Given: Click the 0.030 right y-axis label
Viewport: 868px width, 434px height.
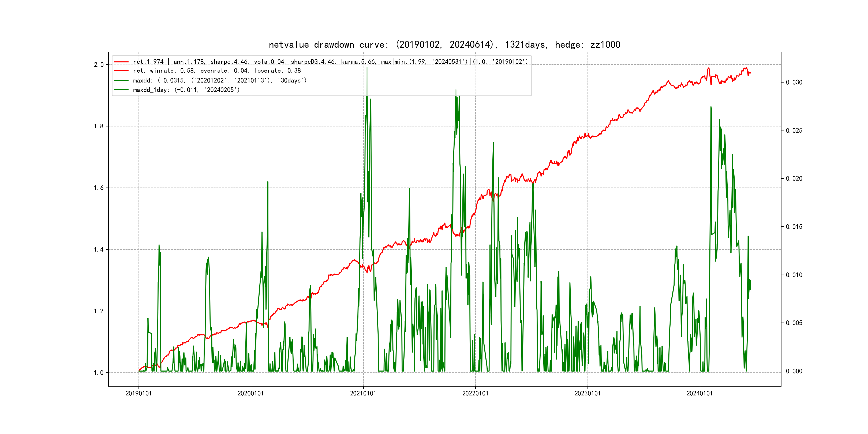Looking at the screenshot, I should click(x=794, y=83).
